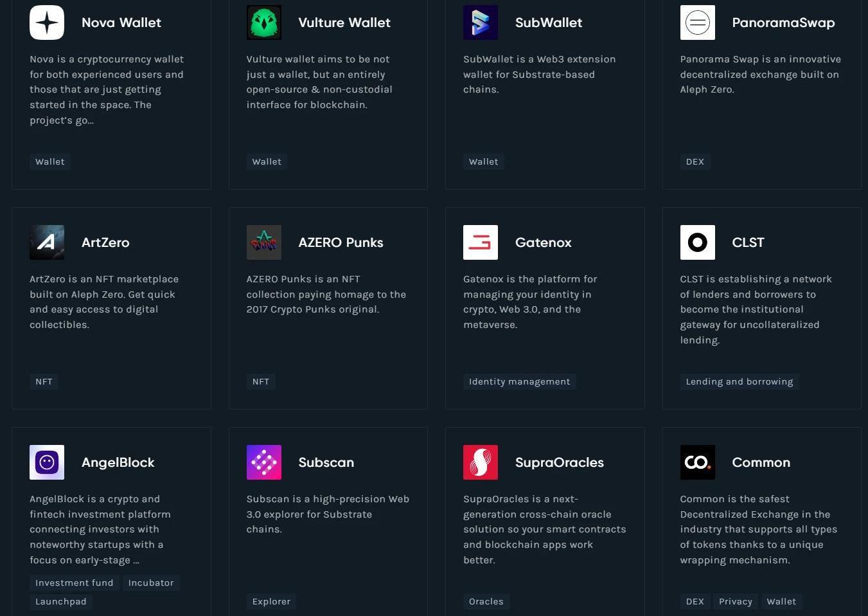Click the Common CO. logo
The image size is (868, 616).
(698, 462)
